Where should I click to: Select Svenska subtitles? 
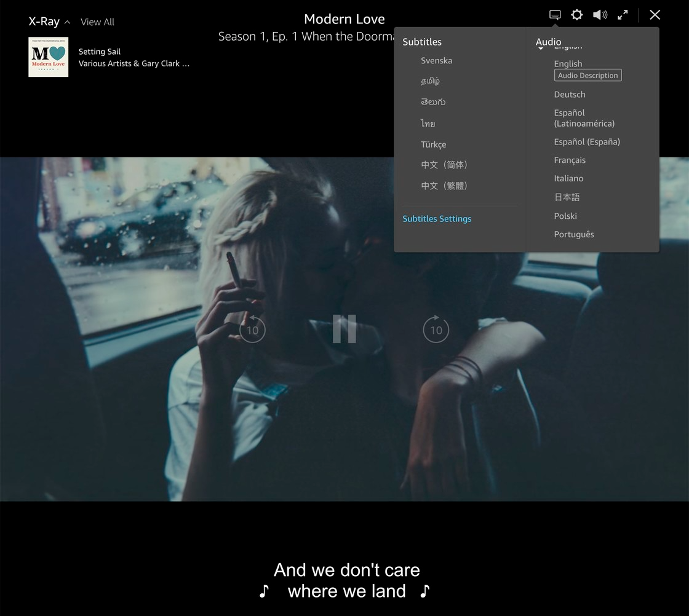tap(436, 60)
